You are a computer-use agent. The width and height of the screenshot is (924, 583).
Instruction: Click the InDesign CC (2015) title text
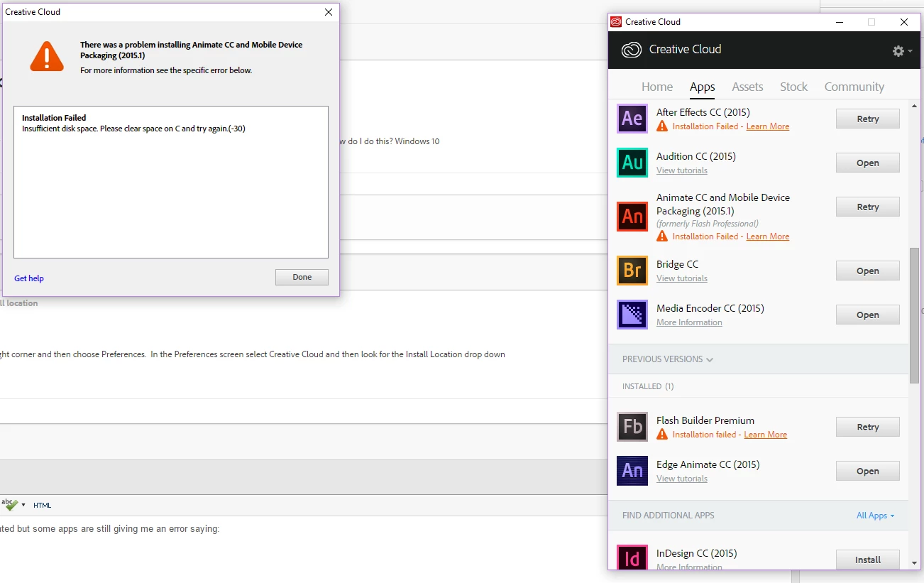[697, 553]
